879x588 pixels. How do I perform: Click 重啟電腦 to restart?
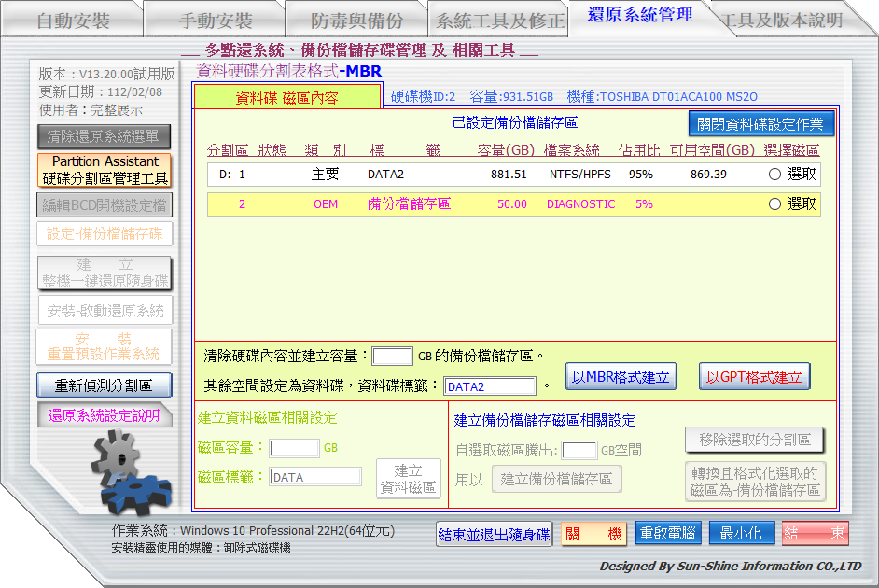point(667,534)
